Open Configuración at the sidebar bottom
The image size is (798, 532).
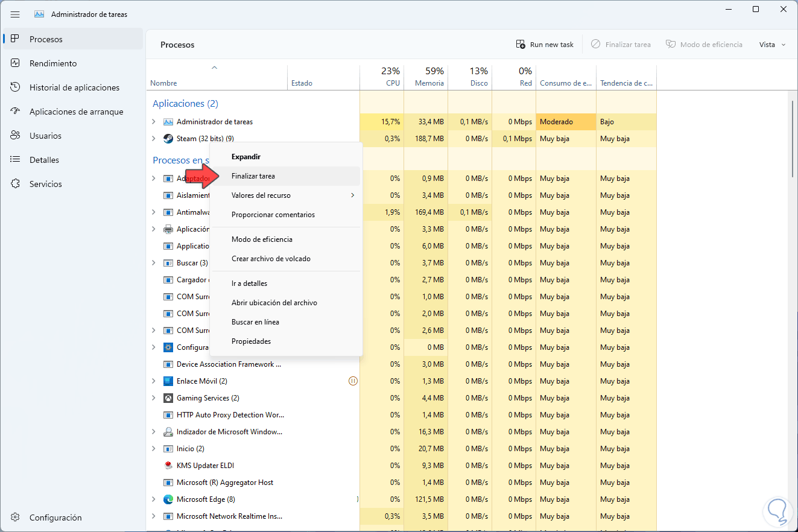point(55,518)
